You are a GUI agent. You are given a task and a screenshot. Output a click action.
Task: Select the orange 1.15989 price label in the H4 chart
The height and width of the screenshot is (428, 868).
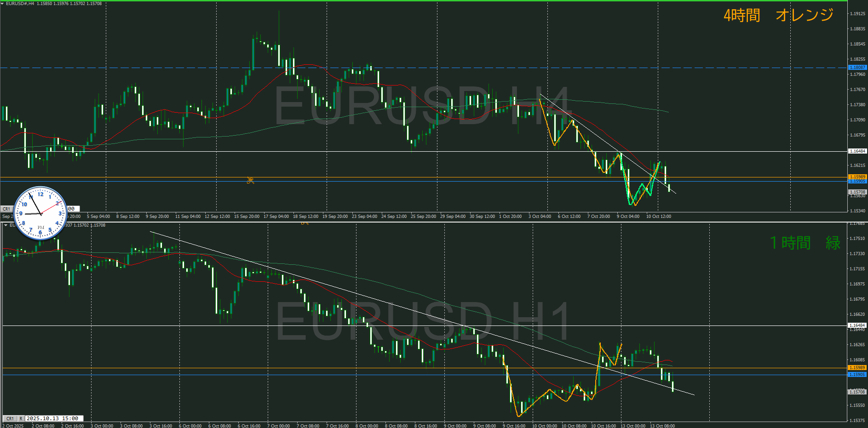857,177
